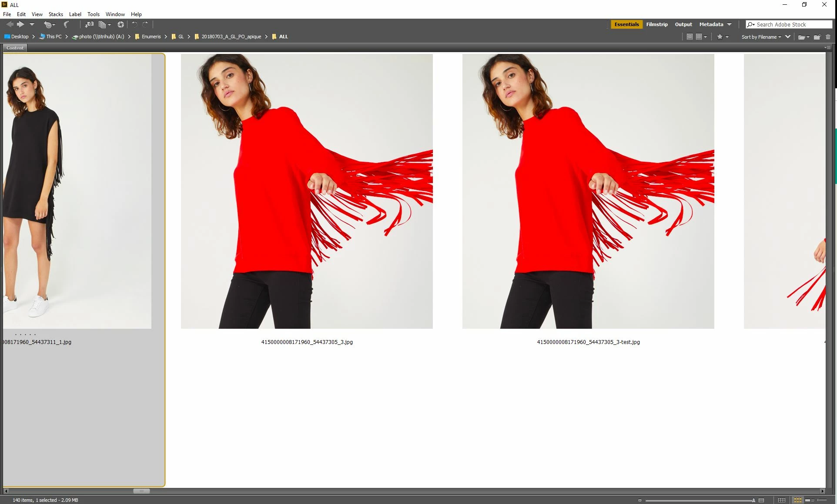Open Sort by Filename dropdown
Viewport: 837px width, 504px height.
click(761, 37)
